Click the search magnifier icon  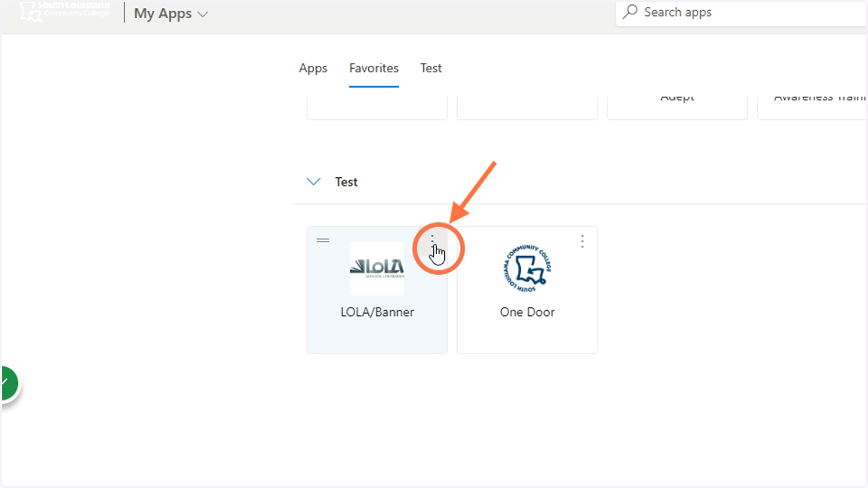631,12
